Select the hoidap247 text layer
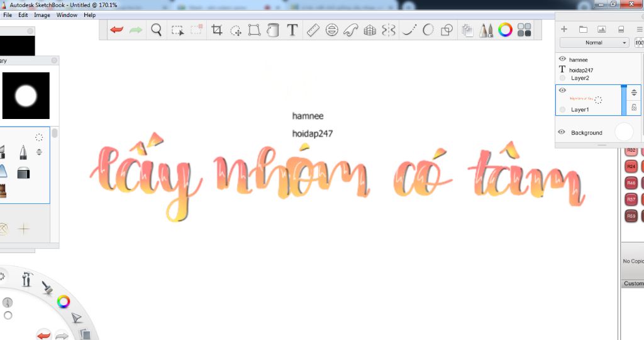The image size is (644, 340). coord(580,71)
